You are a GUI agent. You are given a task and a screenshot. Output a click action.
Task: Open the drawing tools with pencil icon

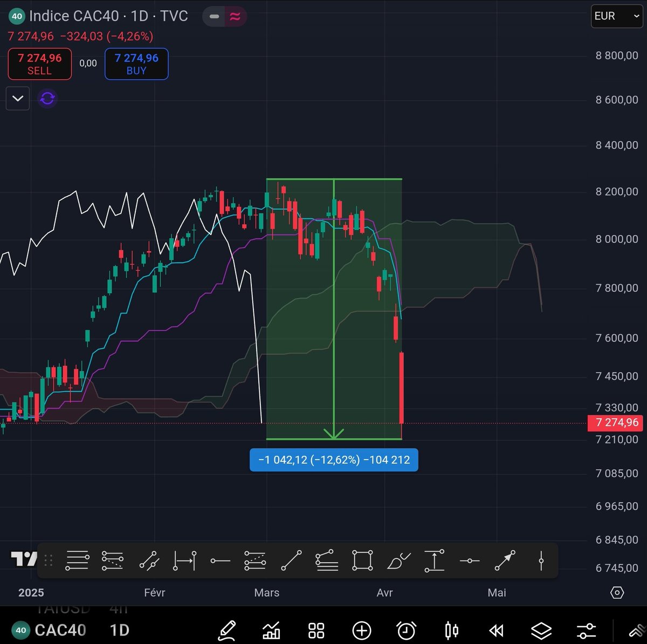(227, 630)
